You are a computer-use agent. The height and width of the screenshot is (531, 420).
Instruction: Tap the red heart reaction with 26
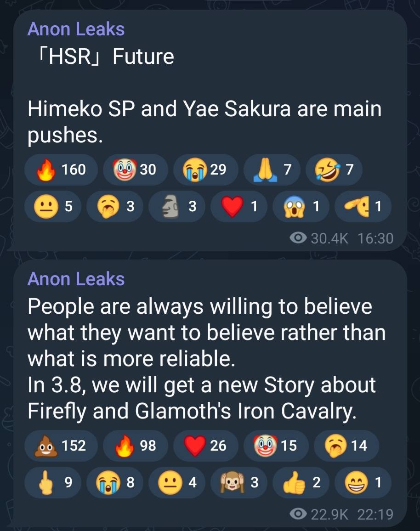[x=205, y=446]
